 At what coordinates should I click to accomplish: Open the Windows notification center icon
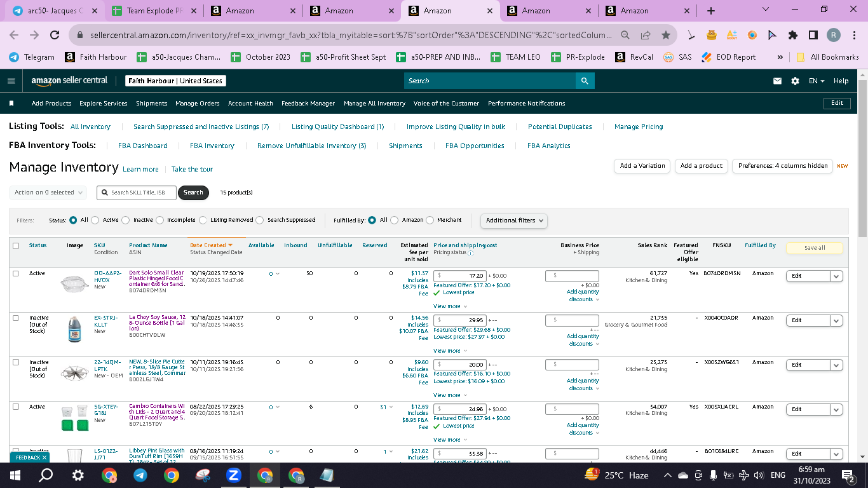(x=848, y=475)
